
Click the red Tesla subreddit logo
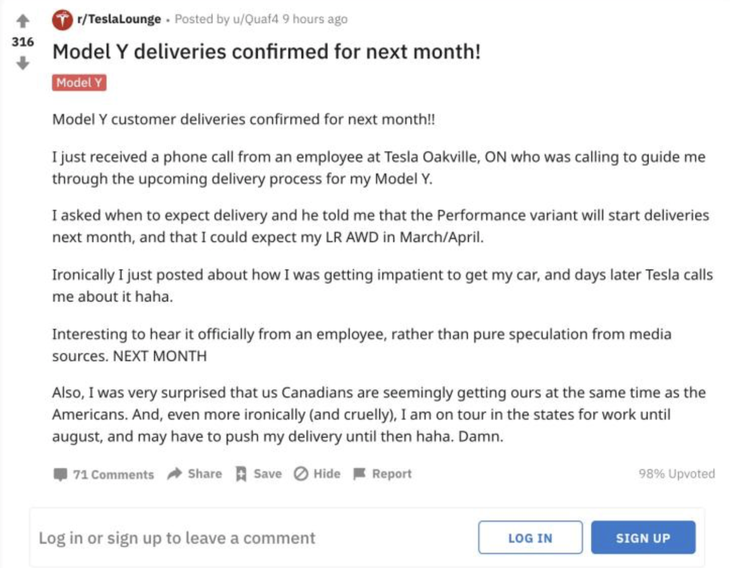coord(62,19)
